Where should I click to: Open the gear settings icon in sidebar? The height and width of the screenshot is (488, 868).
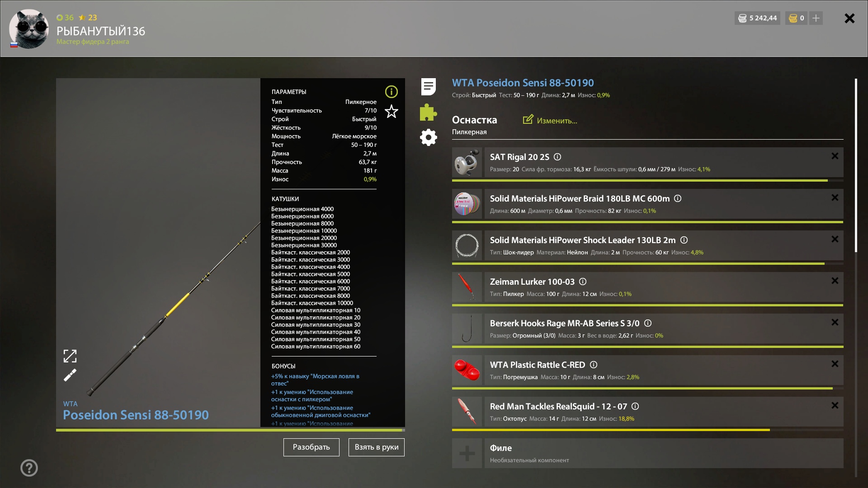428,137
